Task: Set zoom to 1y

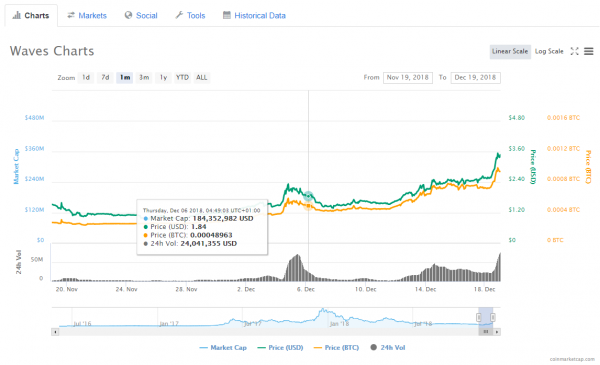Action: click(163, 78)
